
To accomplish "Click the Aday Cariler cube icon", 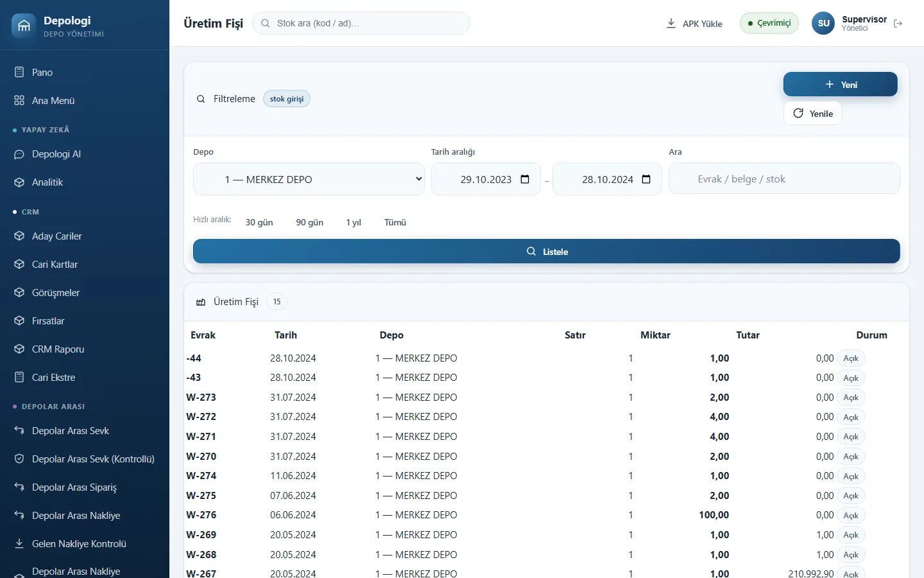I will pos(19,236).
